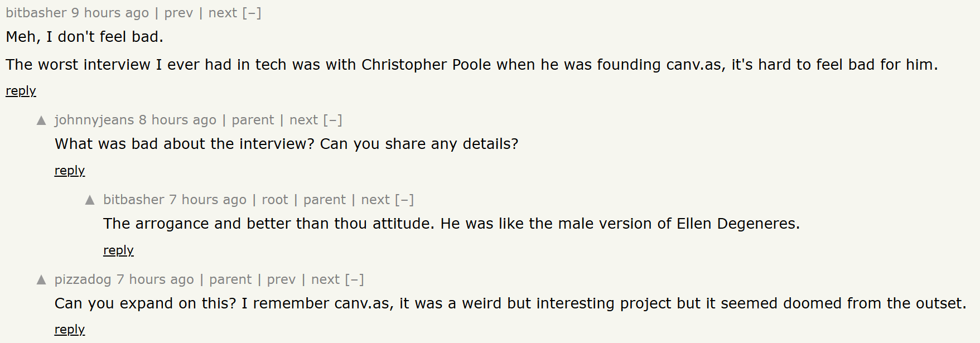Image resolution: width=980 pixels, height=343 pixels.
Task: Jump to next from johnnyjeans' comment
Action: [303, 120]
